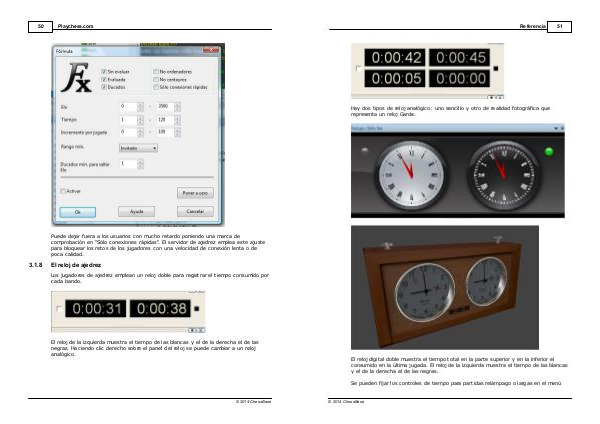The image size is (600, 424).
Task: Enable the No ordenadores checkbox
Action: (154, 72)
